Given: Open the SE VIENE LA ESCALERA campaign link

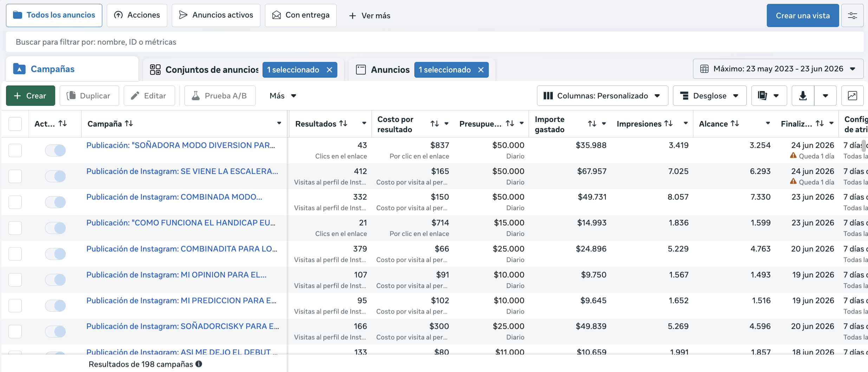Looking at the screenshot, I should coord(182,171).
